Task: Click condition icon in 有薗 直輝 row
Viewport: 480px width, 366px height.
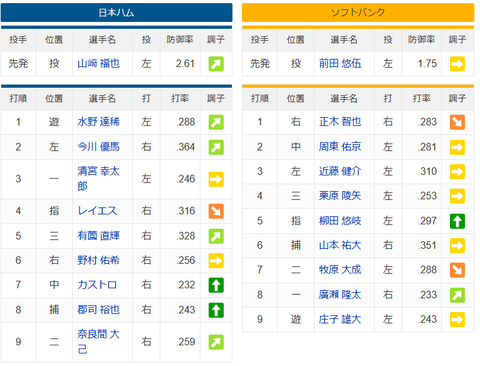Action: (x=216, y=236)
